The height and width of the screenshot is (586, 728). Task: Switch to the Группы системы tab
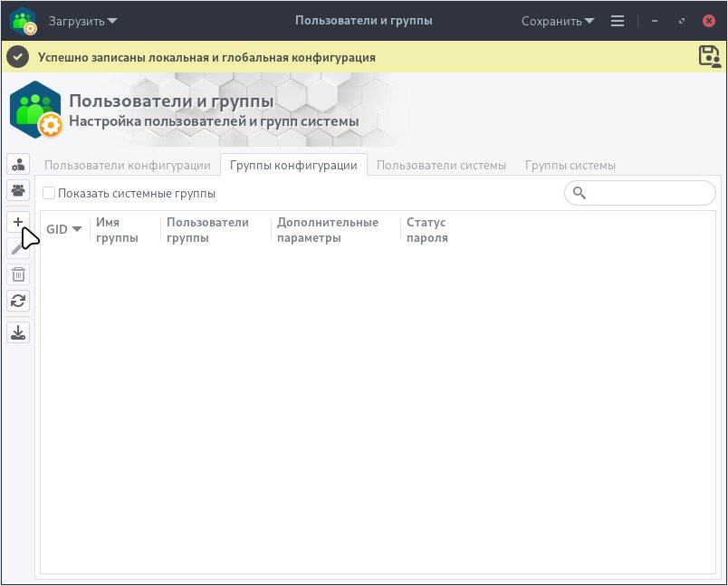click(570, 165)
